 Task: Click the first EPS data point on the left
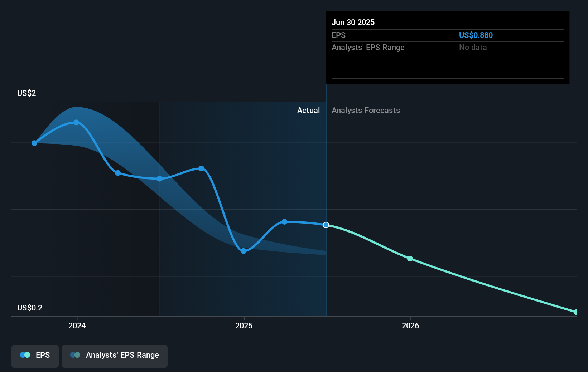(34, 143)
